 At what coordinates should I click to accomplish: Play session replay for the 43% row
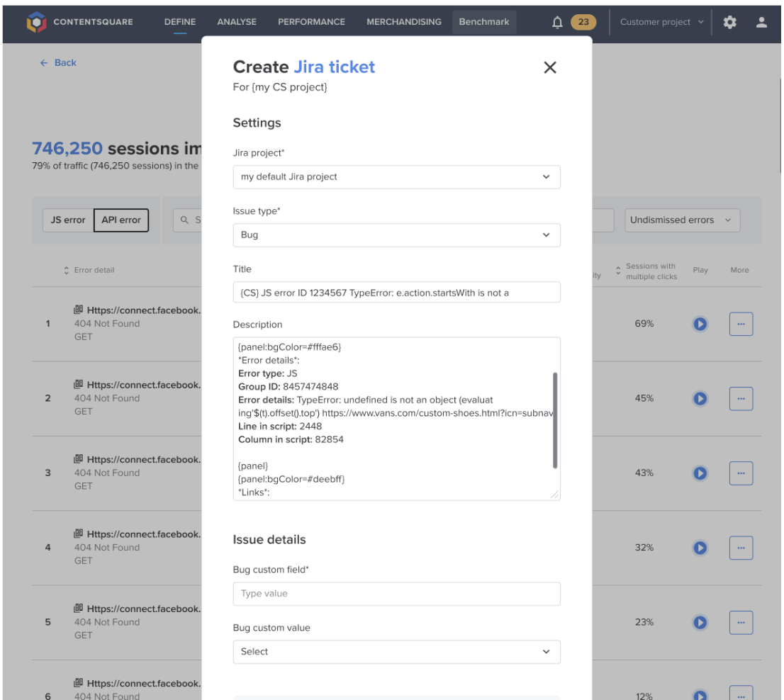point(700,473)
